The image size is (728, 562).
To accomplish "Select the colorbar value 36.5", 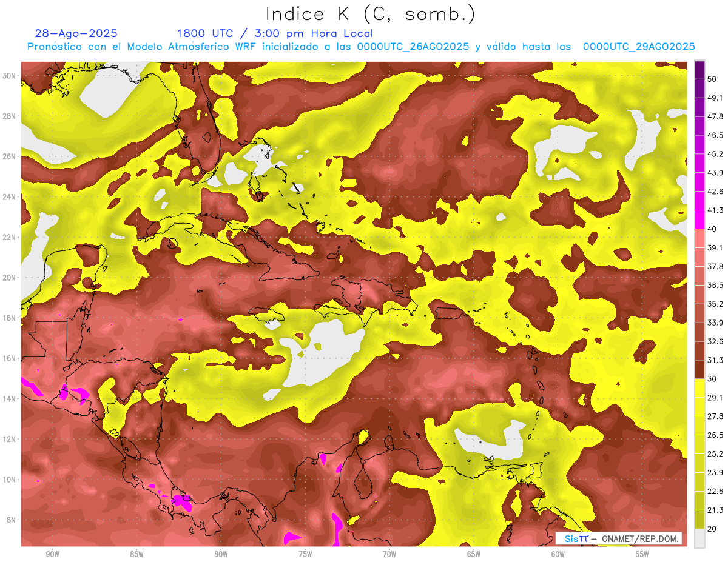I will tap(715, 285).
